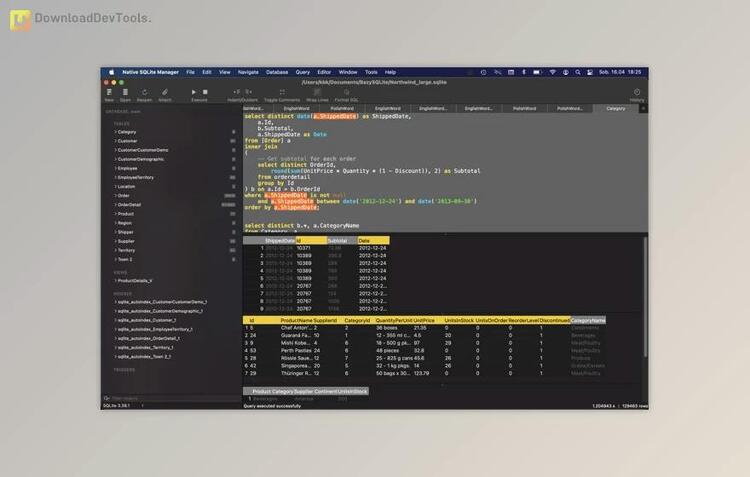Expand the Customer table node
The height and width of the screenshot is (477, 750).
tap(115, 141)
